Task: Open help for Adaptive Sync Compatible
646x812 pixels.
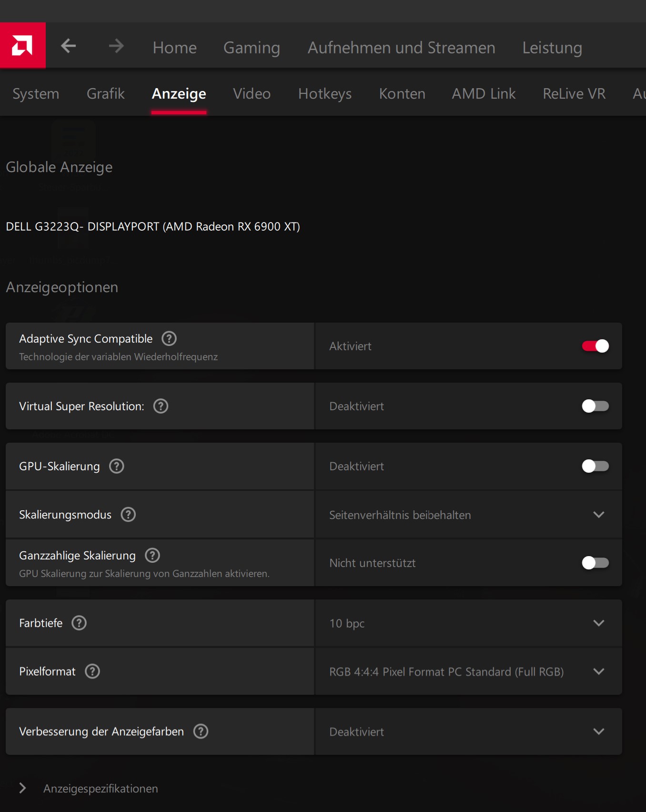Action: pyautogui.click(x=169, y=338)
